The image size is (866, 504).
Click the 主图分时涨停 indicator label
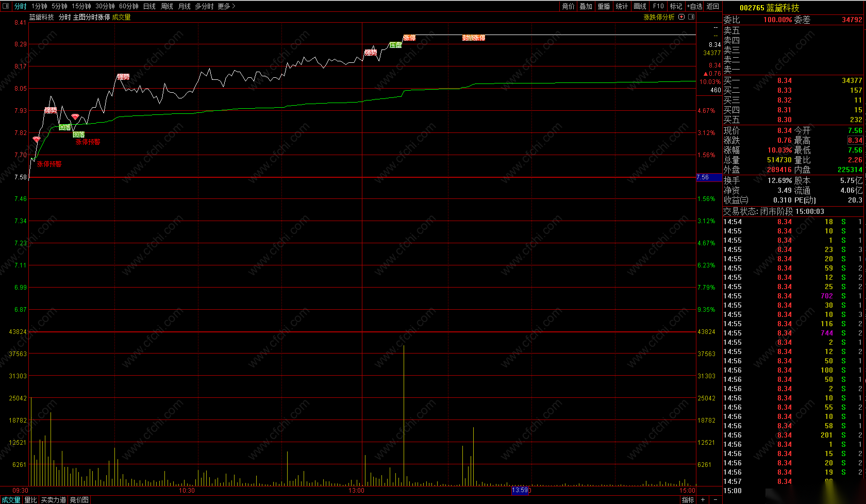coord(91,17)
